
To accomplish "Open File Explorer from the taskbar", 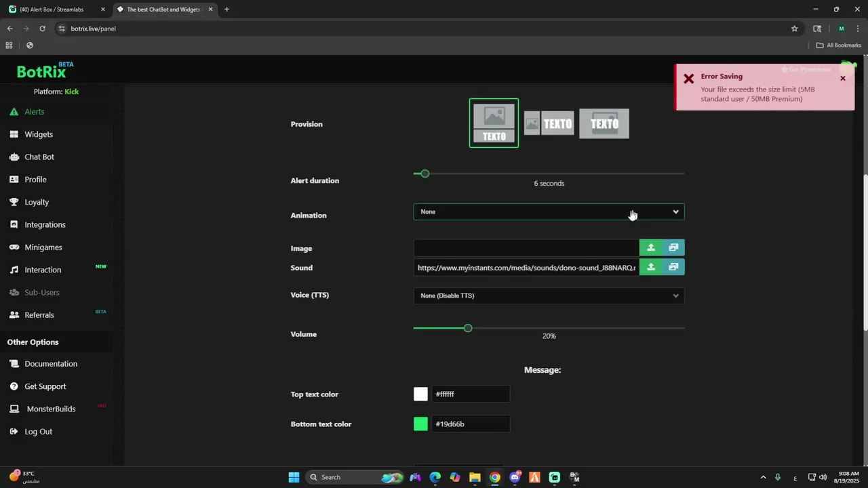I will [x=475, y=477].
